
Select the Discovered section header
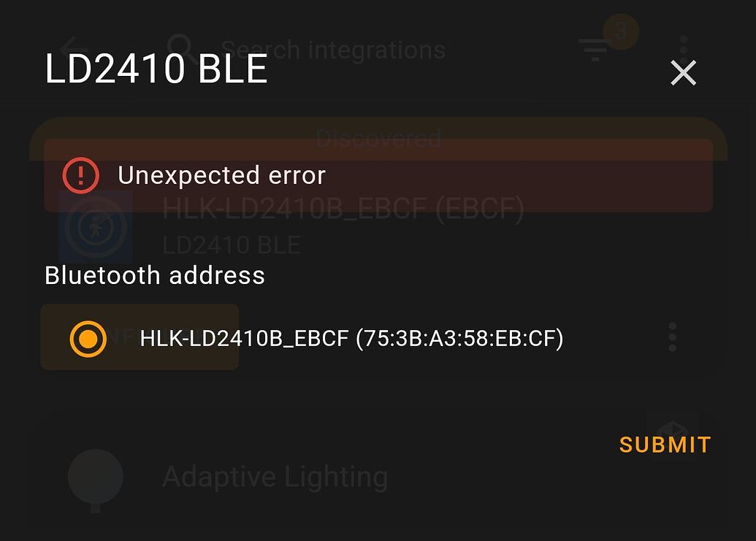[x=378, y=139]
